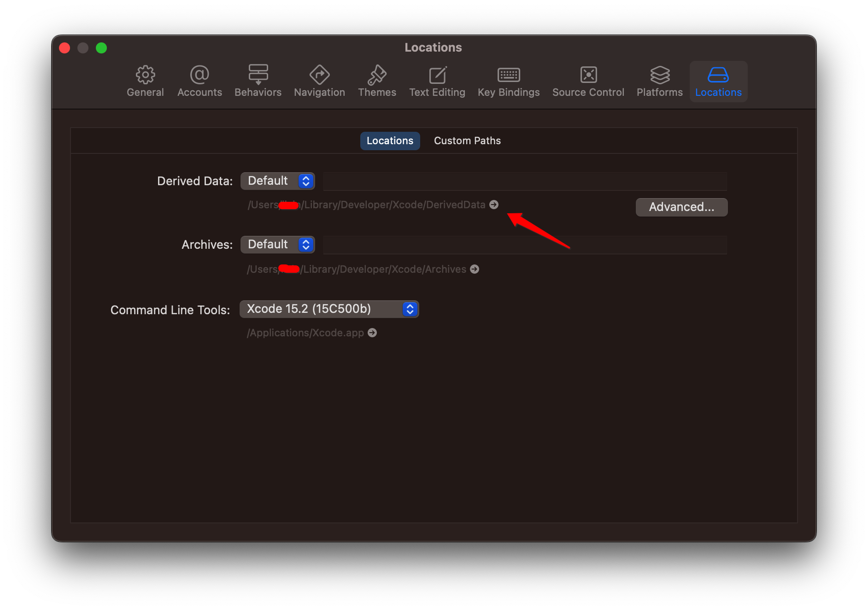This screenshot has height=610, width=868.
Task: Open the Derived Data location dropdown
Action: pos(277,181)
